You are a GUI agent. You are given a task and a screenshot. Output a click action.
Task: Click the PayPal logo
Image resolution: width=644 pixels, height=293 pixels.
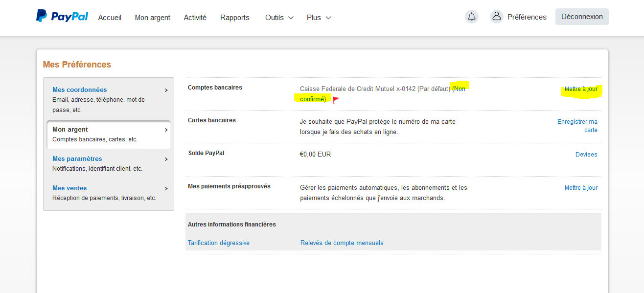click(x=62, y=16)
